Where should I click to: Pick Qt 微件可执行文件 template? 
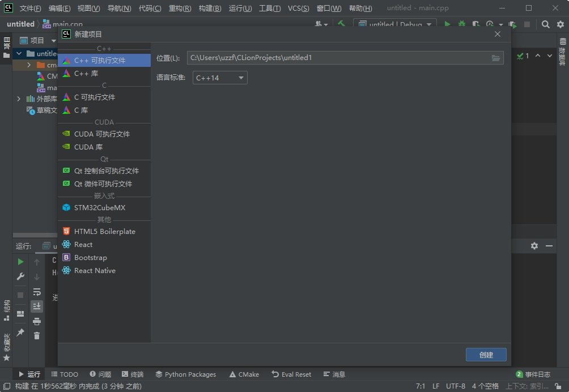click(x=104, y=184)
